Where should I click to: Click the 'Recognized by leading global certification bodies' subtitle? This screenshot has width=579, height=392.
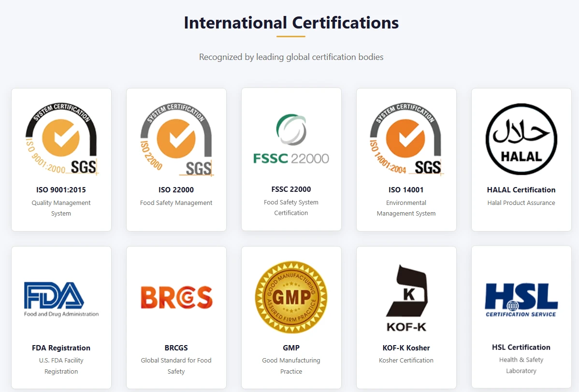tap(291, 57)
